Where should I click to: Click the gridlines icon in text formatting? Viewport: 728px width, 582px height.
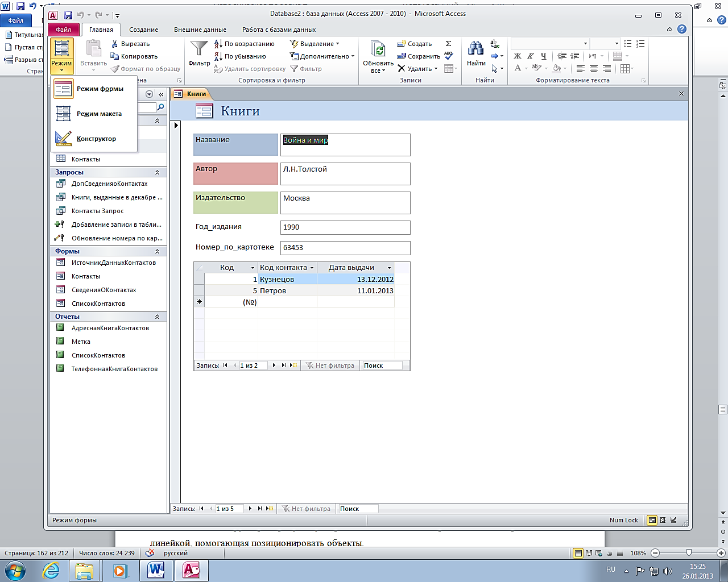[624, 69]
